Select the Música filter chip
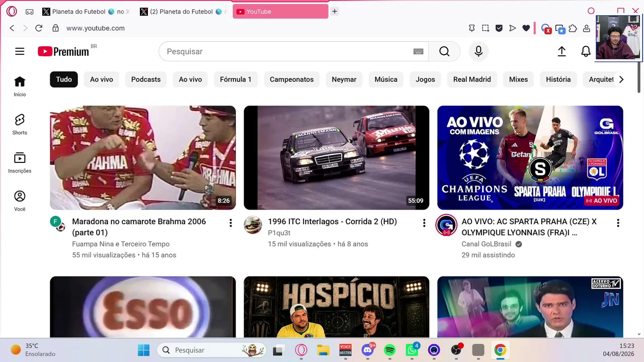Image resolution: width=644 pixels, height=362 pixels. pyautogui.click(x=386, y=79)
